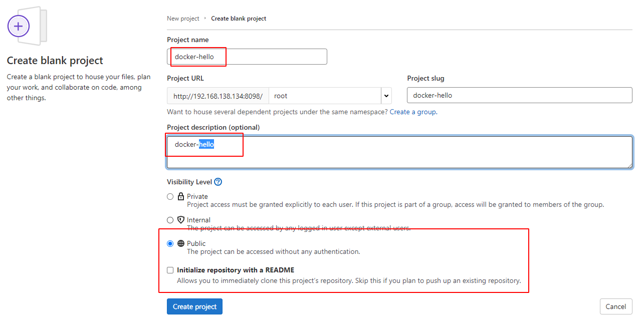Viewport: 644px width, 328px height.
Task: Open the Create a group link
Action: 412,112
